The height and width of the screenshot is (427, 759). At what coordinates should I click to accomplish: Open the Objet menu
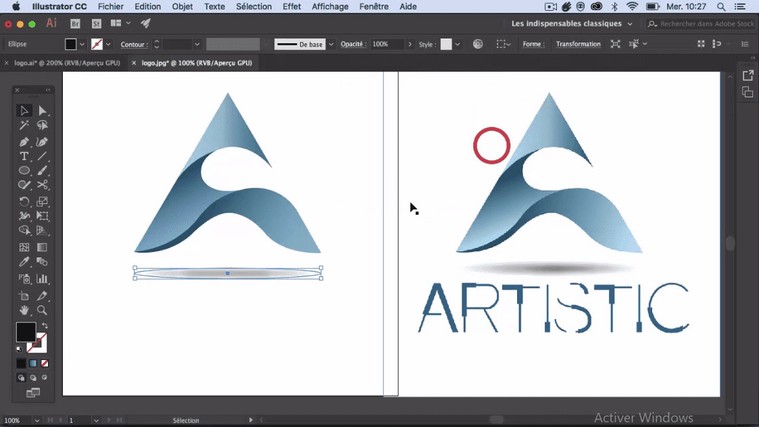[x=182, y=6]
